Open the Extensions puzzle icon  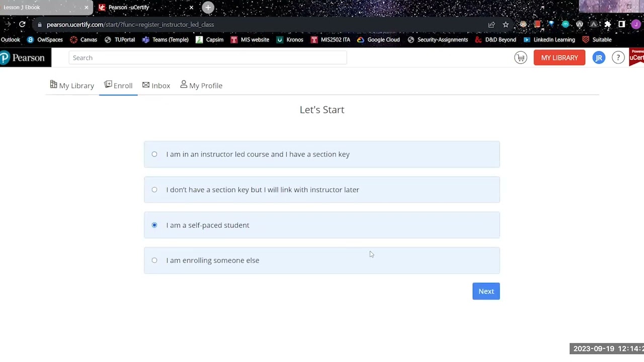(608, 24)
